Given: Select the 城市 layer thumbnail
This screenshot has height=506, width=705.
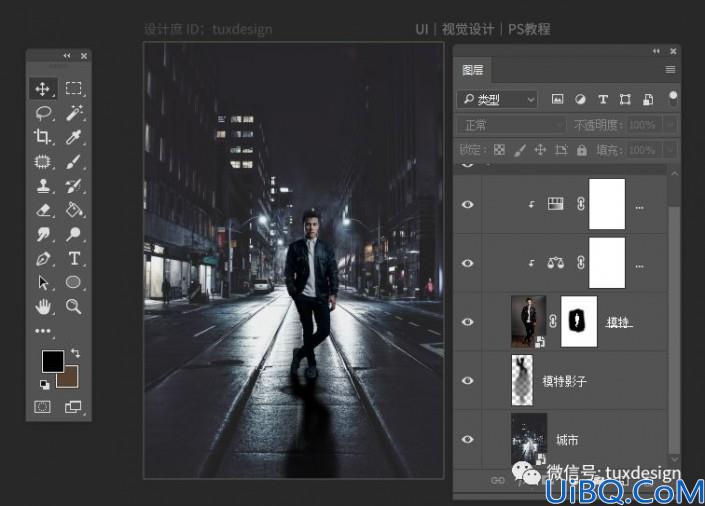Looking at the screenshot, I should [529, 439].
